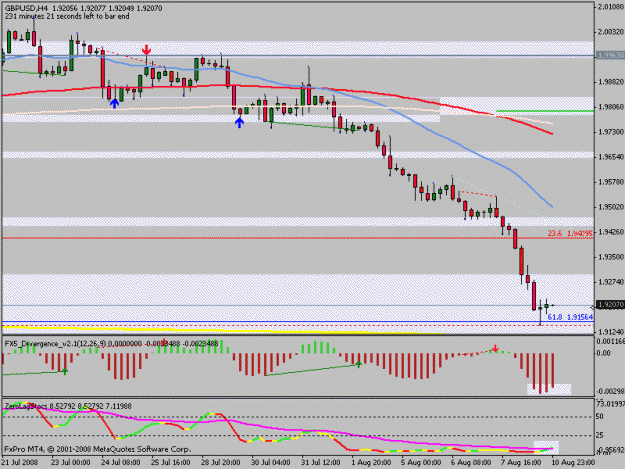Select the red down arrow in FX5_Divergence panel

(495, 349)
